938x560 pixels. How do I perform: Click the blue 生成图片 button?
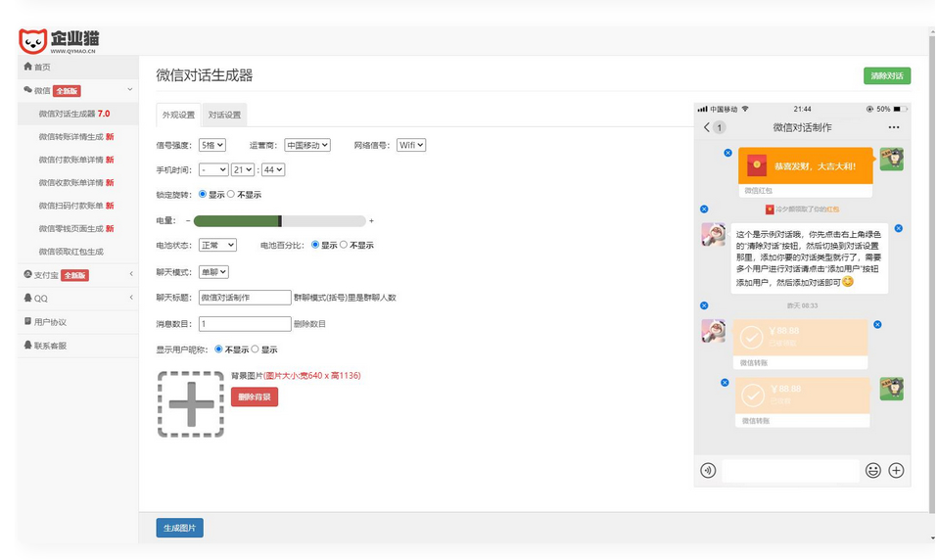[x=179, y=528]
